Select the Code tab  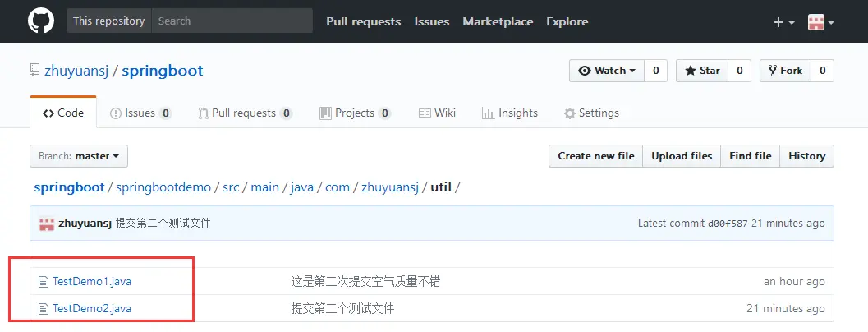pos(63,113)
